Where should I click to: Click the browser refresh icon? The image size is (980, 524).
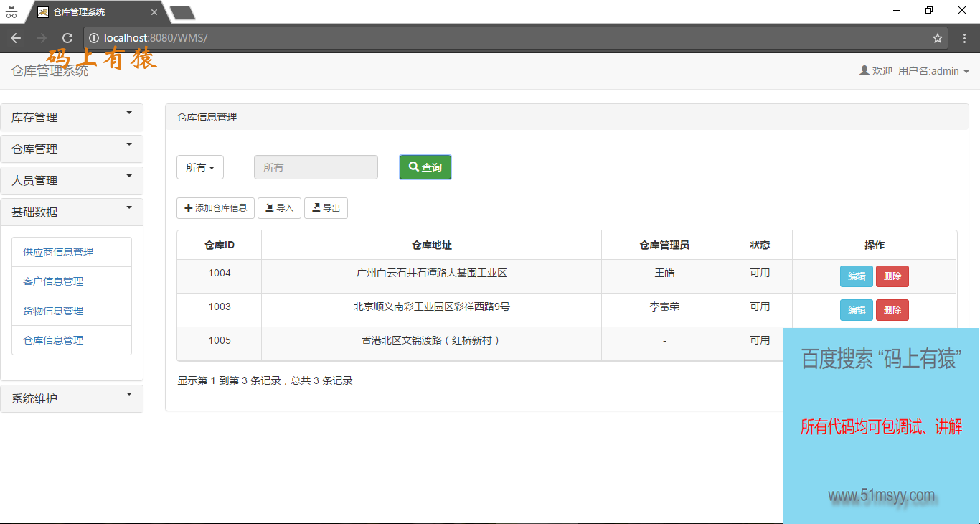pos(67,38)
